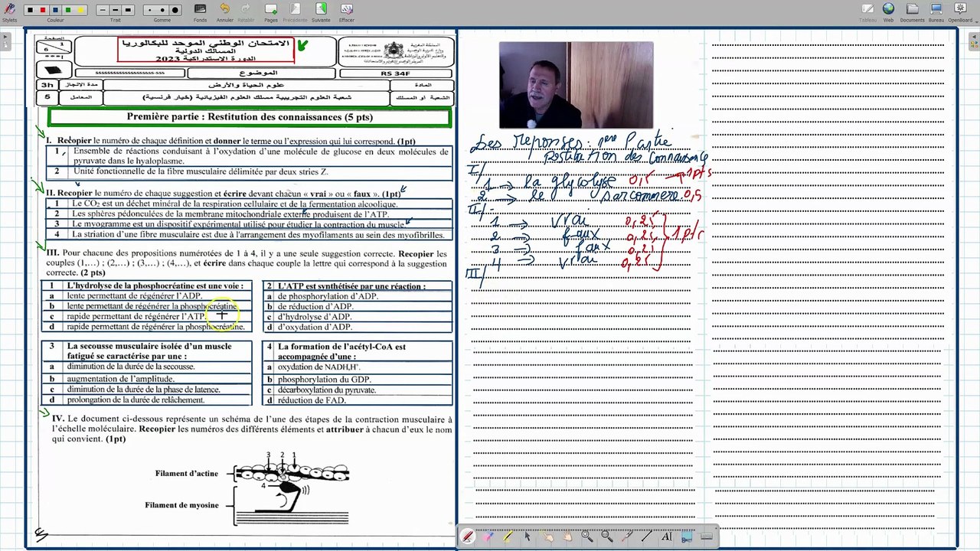This screenshot has height=551, width=980.
Task: Go to next page with Suivante
Action: point(321,12)
